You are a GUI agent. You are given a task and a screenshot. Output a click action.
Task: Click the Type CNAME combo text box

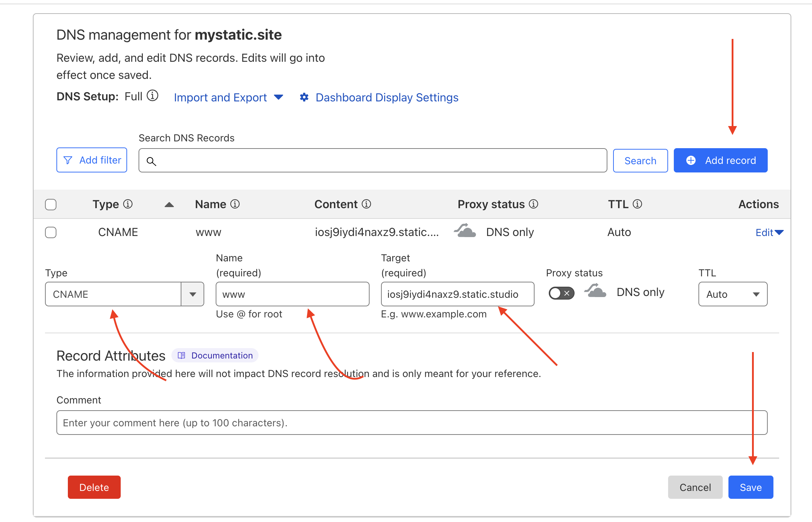113,294
